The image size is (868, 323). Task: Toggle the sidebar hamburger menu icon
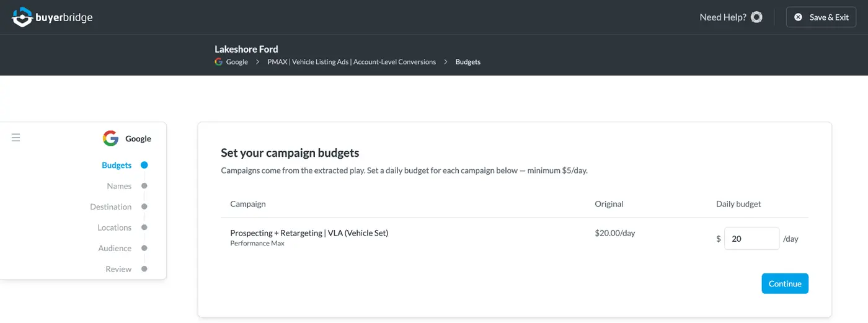click(x=16, y=138)
